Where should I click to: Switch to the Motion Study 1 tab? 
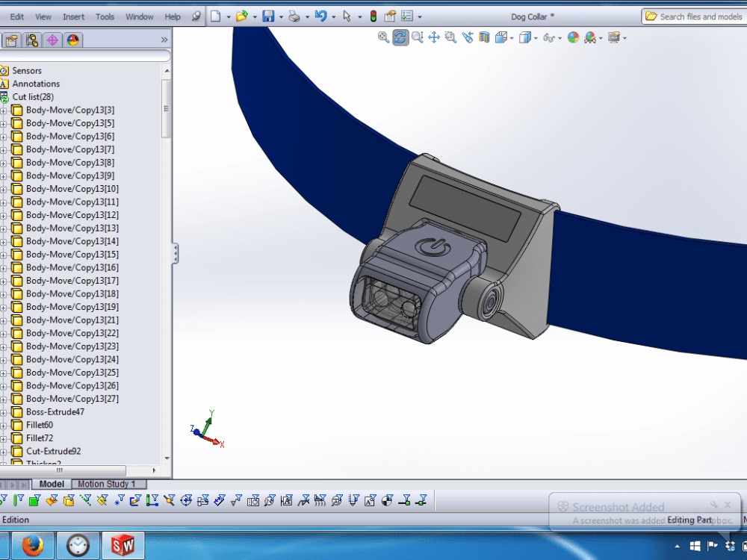tap(108, 484)
